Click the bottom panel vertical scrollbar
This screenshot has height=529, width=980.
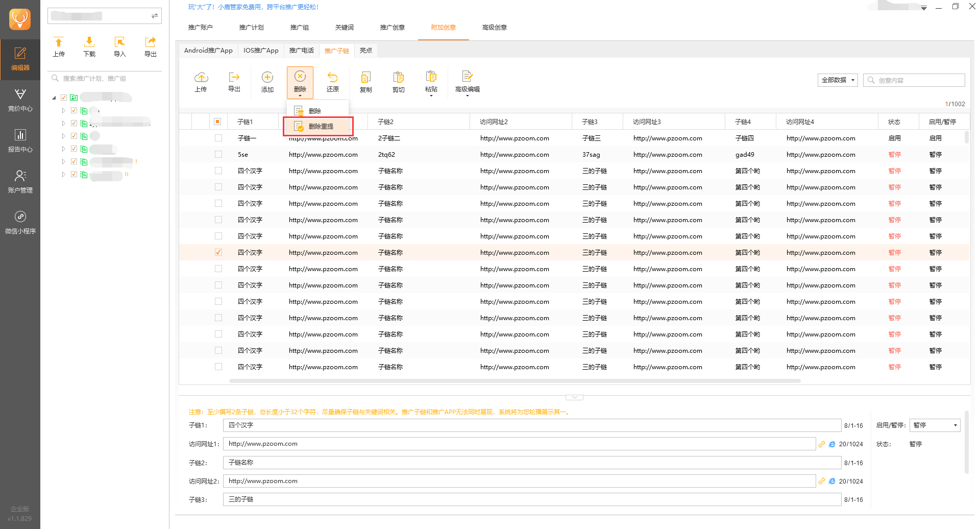click(x=966, y=442)
